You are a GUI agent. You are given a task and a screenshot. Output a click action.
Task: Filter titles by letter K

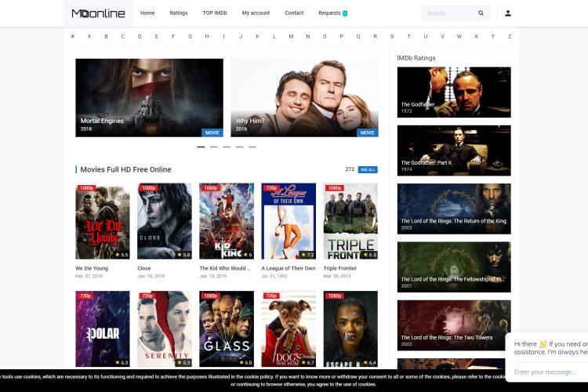257,36
